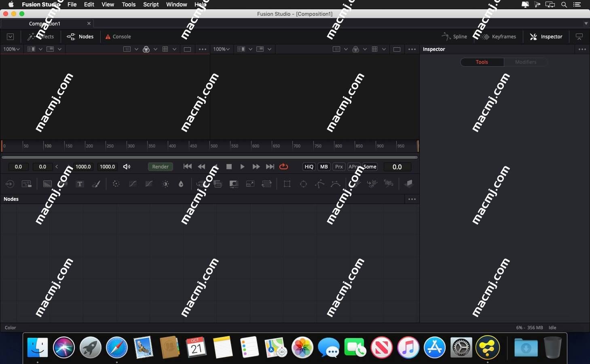This screenshot has height=364, width=590.
Task: Add a pRender node from the toolbar
Action: [389, 184]
